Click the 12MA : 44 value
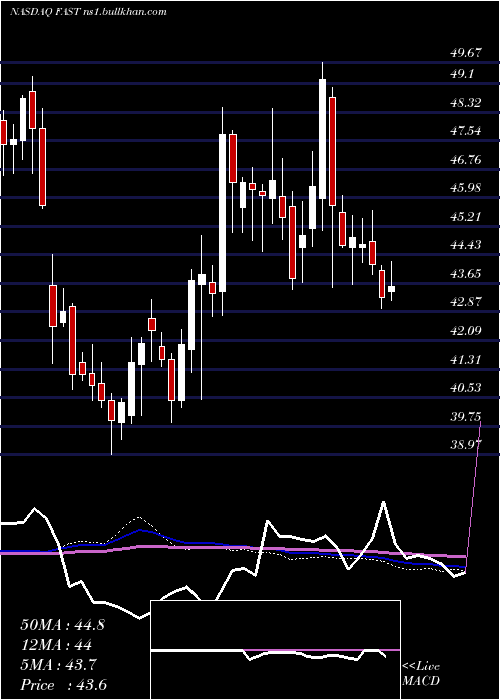This screenshot has width=500, height=700. point(56,645)
